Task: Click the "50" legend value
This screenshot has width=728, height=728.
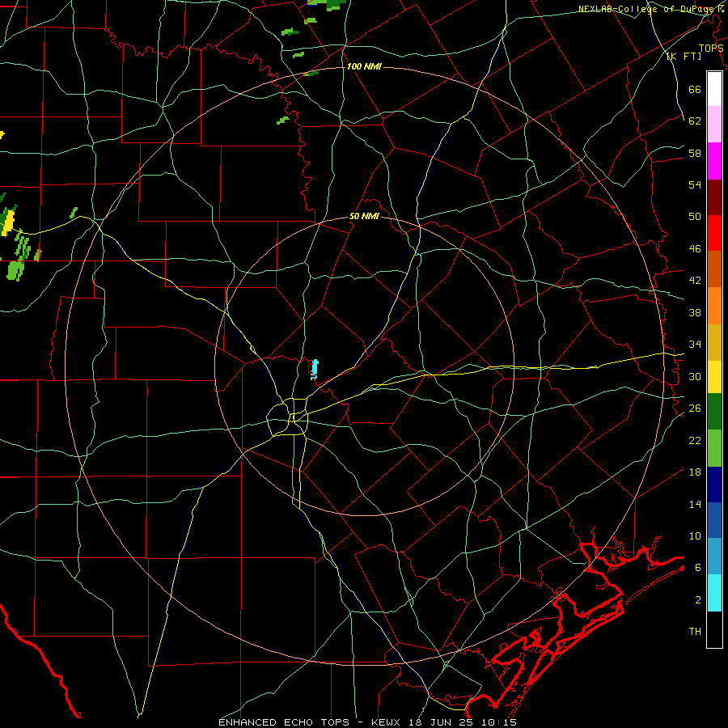Action: click(x=695, y=217)
